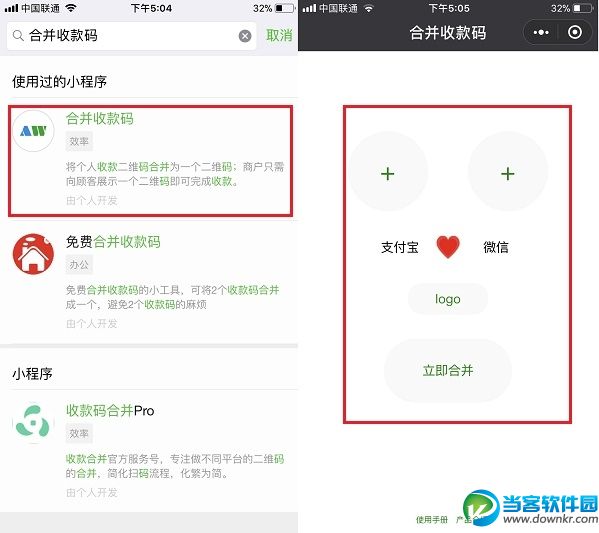Open the three-dot more menu
Image resolution: width=599 pixels, height=533 pixels.
pyautogui.click(x=541, y=32)
